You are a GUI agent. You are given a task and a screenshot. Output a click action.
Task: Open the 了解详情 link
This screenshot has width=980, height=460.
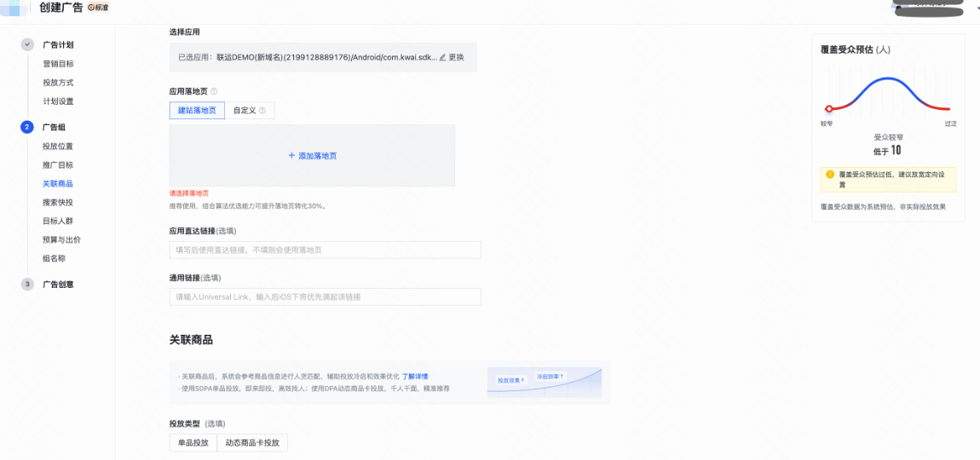415,376
